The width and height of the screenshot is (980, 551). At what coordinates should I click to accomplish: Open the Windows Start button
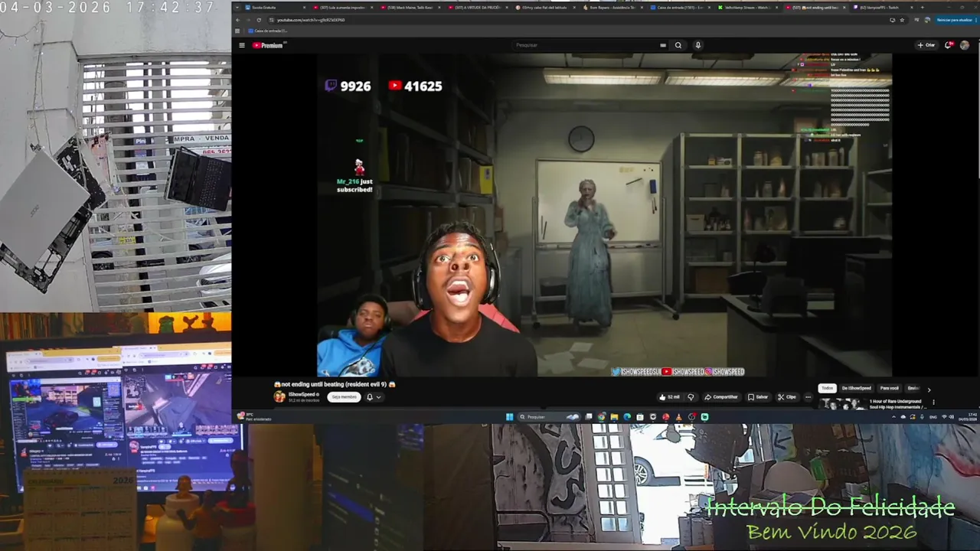[509, 417]
